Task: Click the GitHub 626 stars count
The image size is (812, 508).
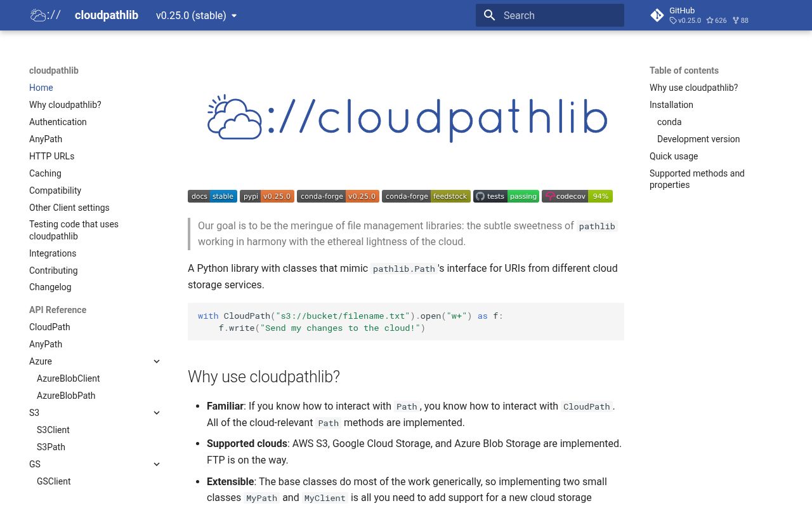Action: [x=716, y=20]
